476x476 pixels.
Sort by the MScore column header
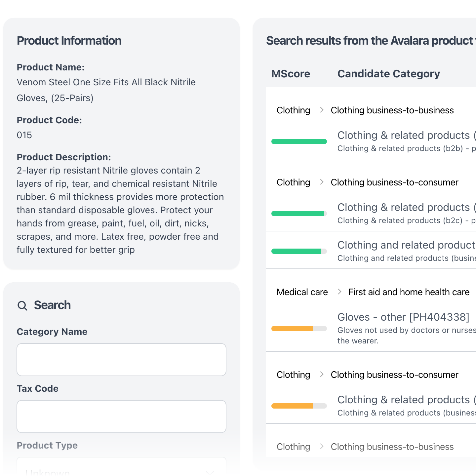click(291, 74)
